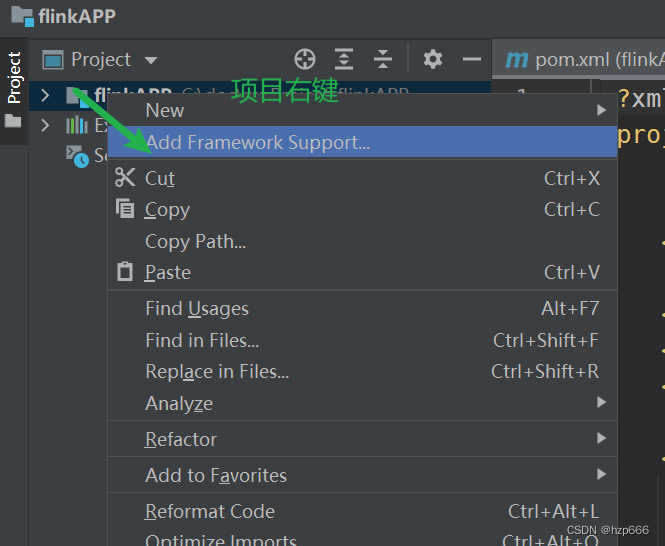The image size is (665, 546).
Task: Select Add Framework Support menu item
Action: (258, 142)
